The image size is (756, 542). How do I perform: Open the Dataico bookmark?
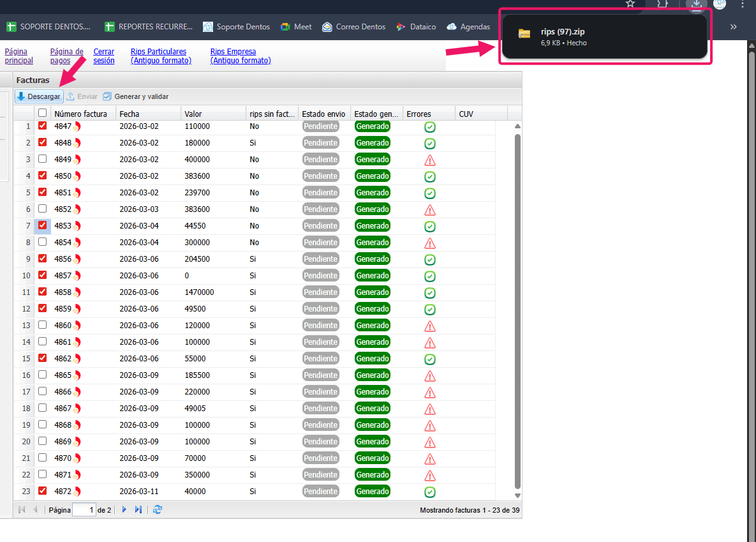tap(416, 27)
